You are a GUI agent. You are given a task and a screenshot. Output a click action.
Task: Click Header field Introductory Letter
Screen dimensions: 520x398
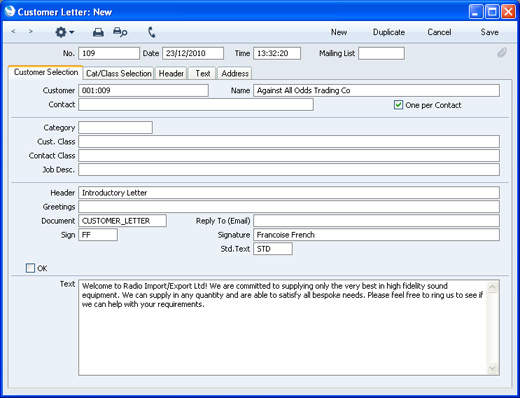click(289, 193)
